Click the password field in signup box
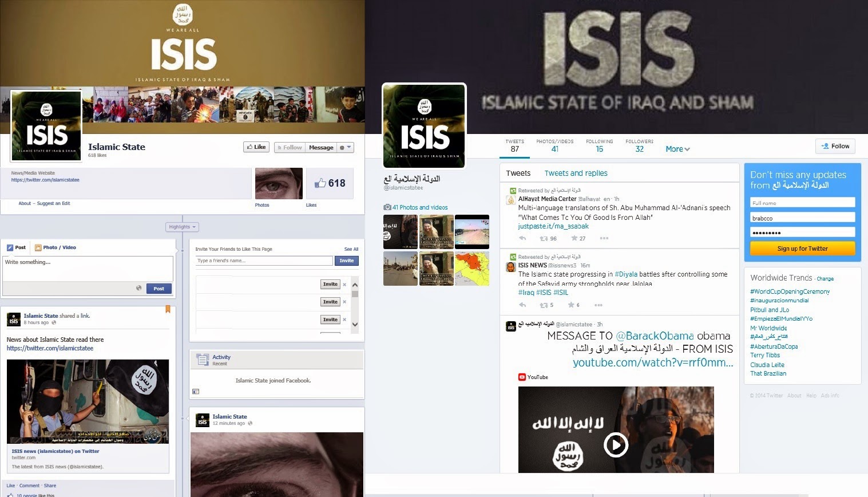868x497 pixels. (x=803, y=232)
